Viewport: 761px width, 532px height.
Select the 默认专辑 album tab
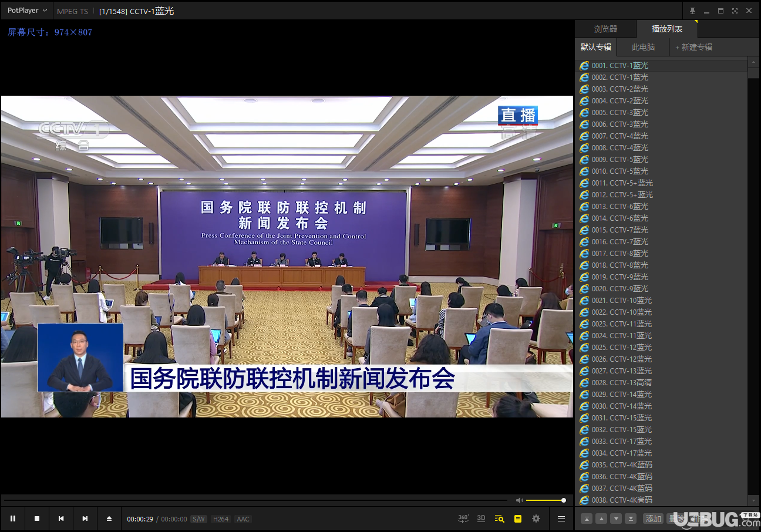596,47
